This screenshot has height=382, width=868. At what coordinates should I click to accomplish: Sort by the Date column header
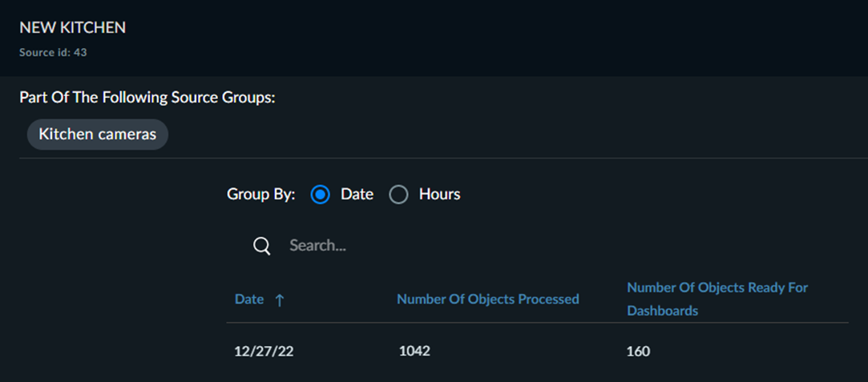point(250,300)
